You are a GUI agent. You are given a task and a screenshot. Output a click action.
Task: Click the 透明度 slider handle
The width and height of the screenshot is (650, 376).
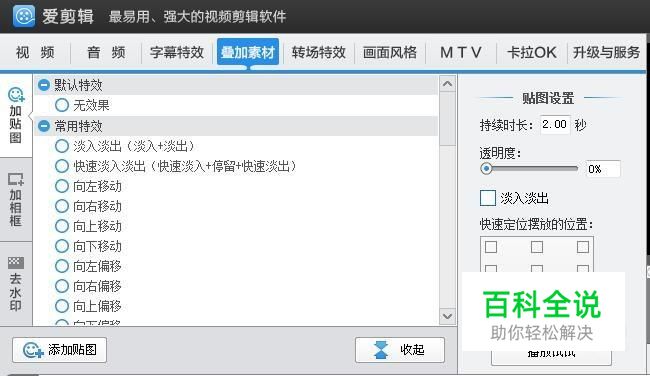(x=486, y=169)
